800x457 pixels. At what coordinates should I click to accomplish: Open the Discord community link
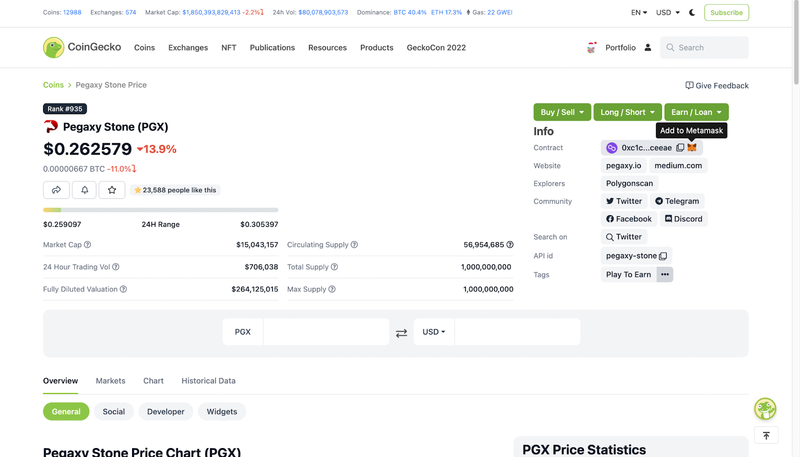pos(684,219)
